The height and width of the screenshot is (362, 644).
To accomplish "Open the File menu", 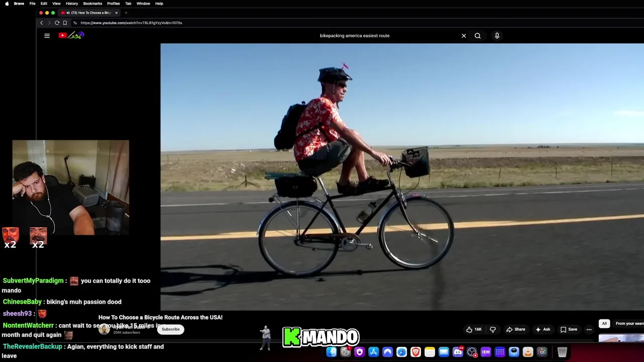I will 32,4.
